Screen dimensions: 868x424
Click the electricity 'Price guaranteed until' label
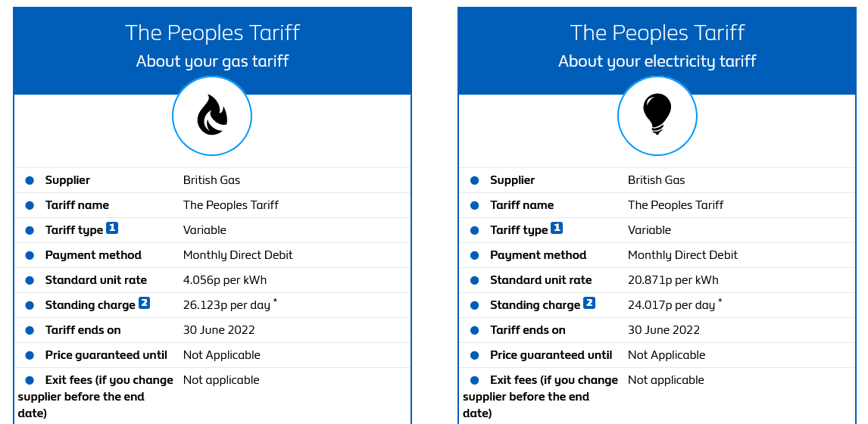pyautogui.click(x=551, y=355)
